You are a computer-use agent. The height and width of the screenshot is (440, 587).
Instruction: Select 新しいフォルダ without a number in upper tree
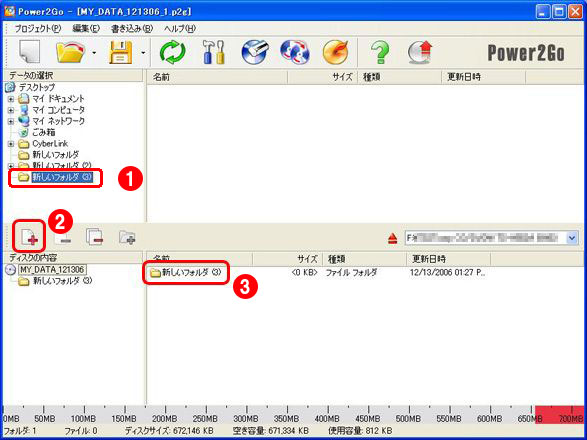(x=55, y=155)
